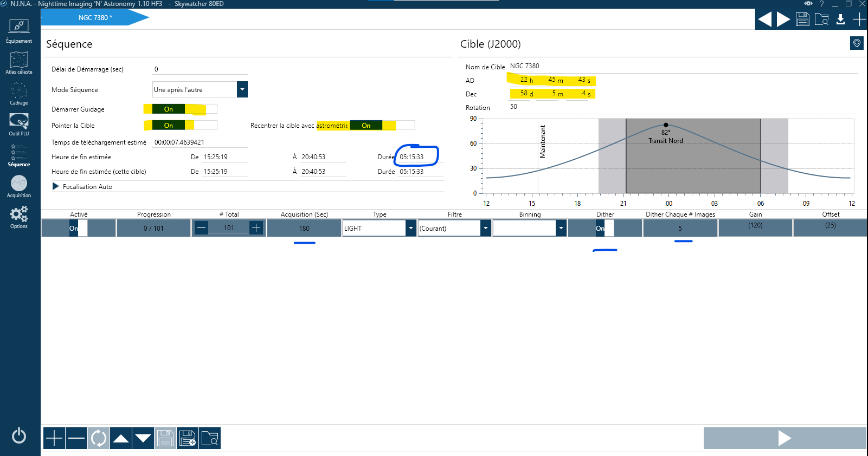Toggle Démarrer Guidage switch

[184, 109]
